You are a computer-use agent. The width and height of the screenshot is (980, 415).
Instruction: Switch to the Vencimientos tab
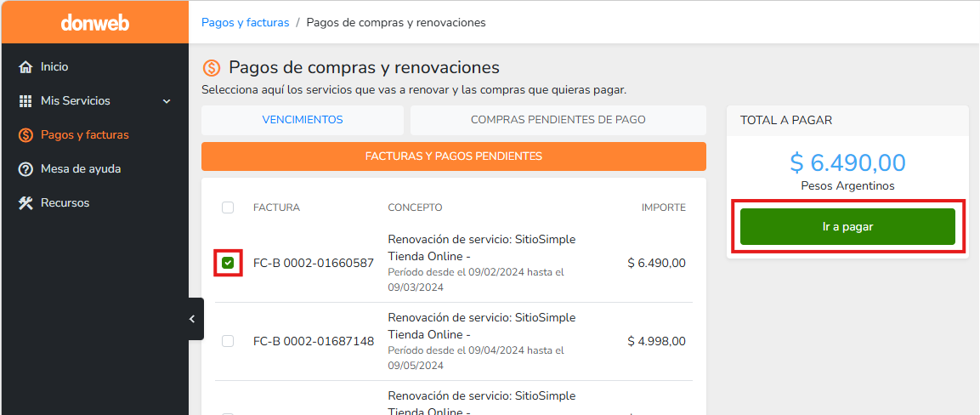(303, 120)
